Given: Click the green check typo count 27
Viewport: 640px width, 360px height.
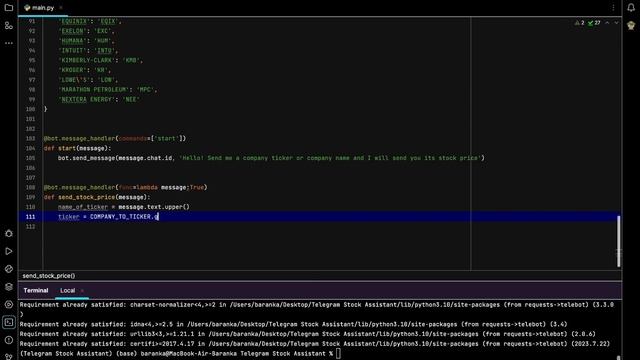Looking at the screenshot, I should 594,23.
